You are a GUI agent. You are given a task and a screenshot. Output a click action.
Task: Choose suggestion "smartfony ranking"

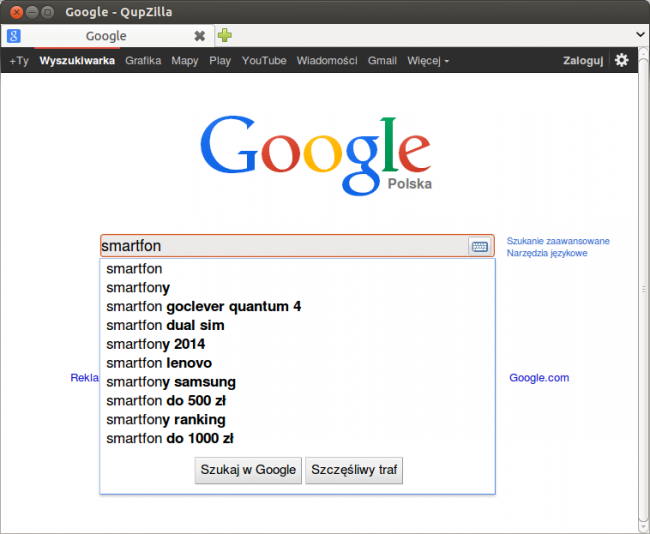pos(297,420)
